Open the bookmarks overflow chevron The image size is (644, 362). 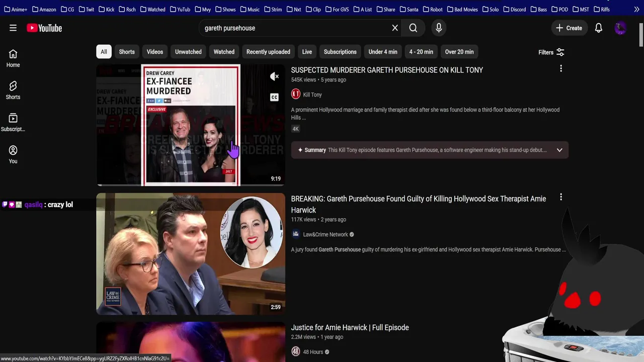pyautogui.click(x=636, y=9)
